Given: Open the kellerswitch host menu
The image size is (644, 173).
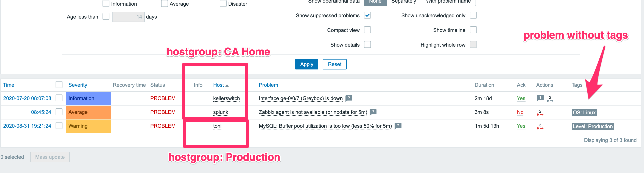Looking at the screenshot, I should pyautogui.click(x=226, y=98).
